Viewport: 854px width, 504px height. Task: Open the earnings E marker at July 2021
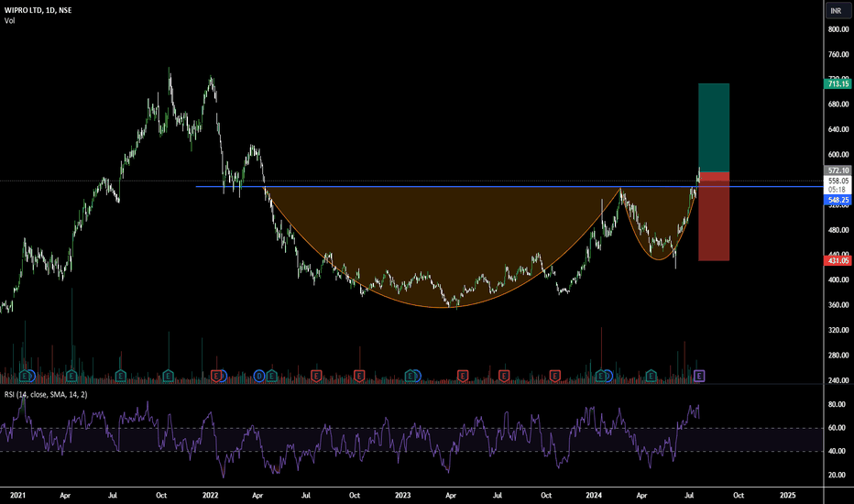[x=120, y=376]
